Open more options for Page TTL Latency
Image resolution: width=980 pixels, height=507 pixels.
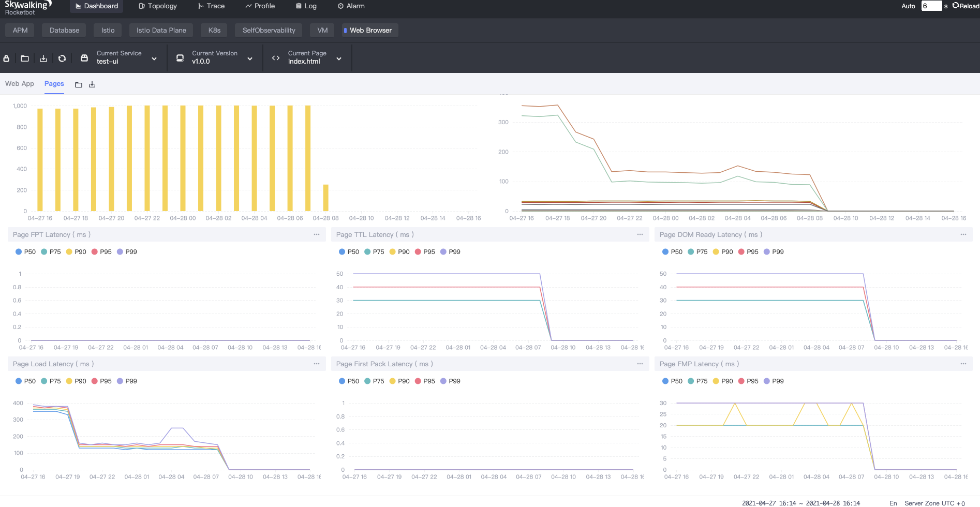coord(640,234)
